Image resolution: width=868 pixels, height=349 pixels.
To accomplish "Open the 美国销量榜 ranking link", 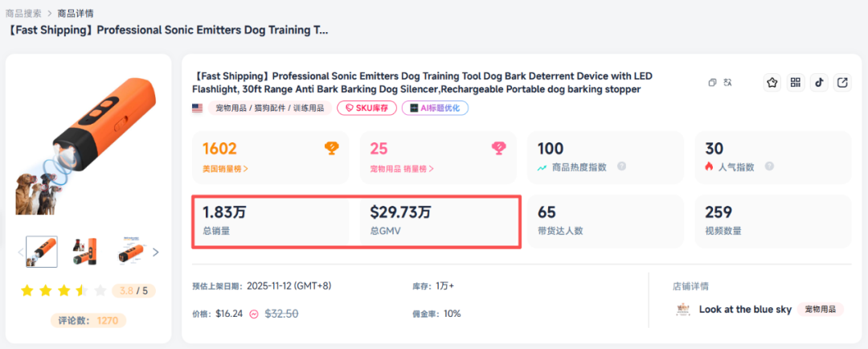I will (225, 169).
